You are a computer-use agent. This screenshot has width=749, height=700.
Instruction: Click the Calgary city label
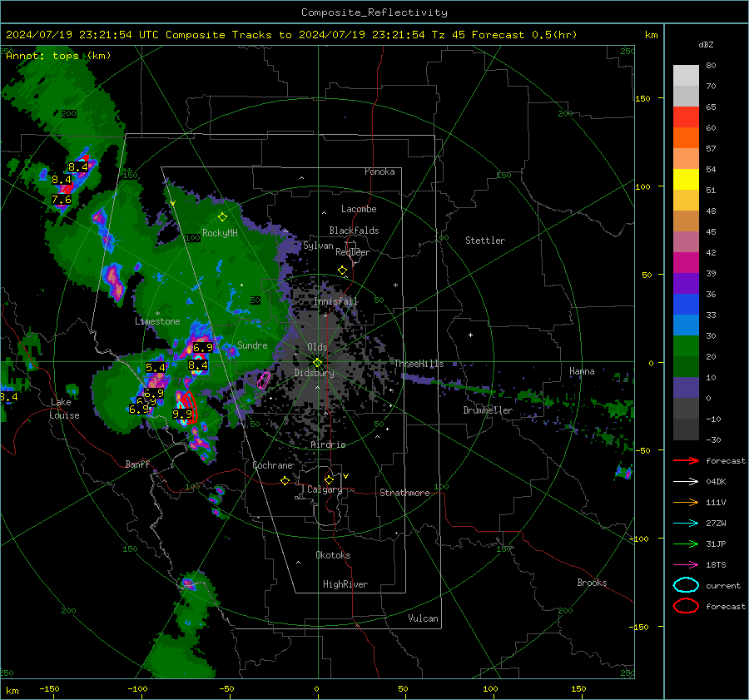click(x=325, y=489)
